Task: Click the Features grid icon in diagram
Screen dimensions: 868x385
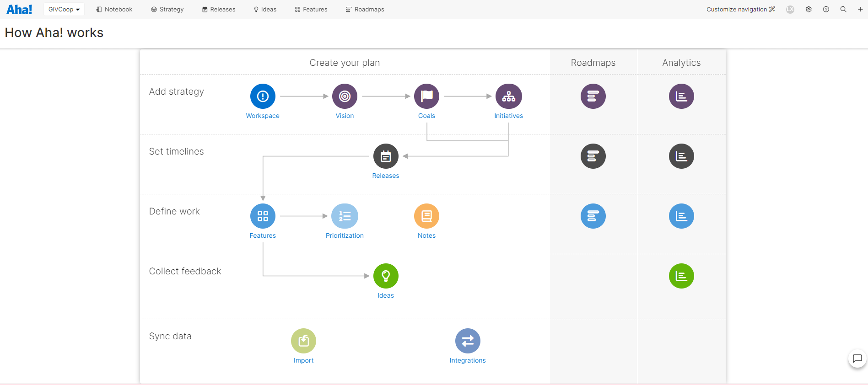Action: point(263,216)
